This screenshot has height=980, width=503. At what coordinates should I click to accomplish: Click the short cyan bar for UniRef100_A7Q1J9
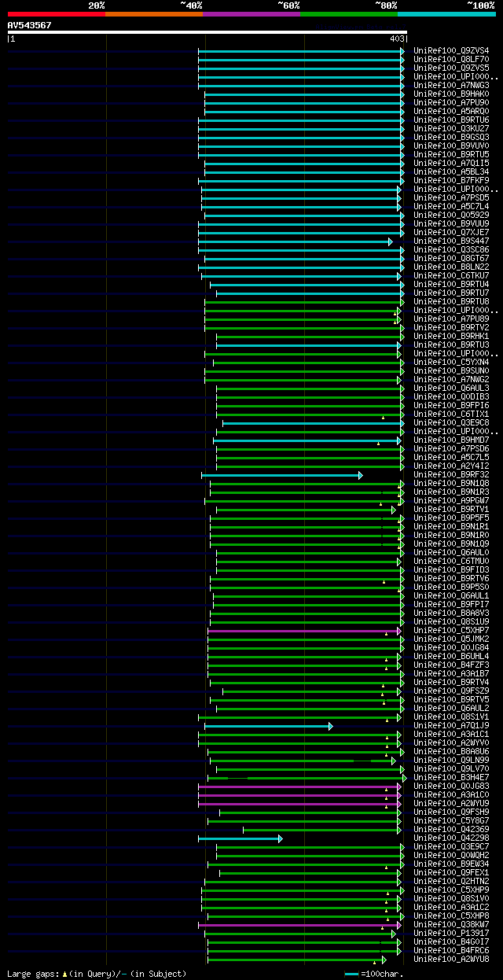tap(269, 726)
